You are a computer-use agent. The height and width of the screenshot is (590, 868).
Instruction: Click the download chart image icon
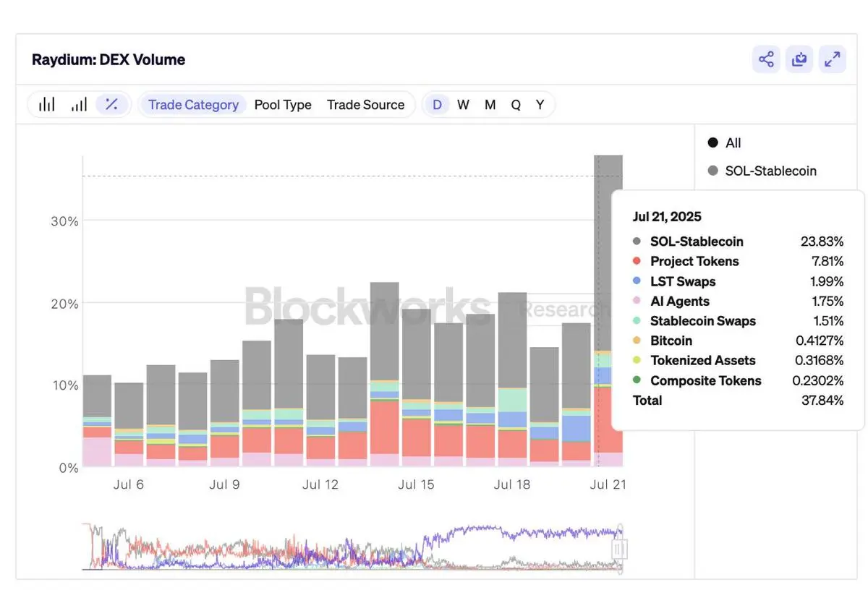point(799,59)
